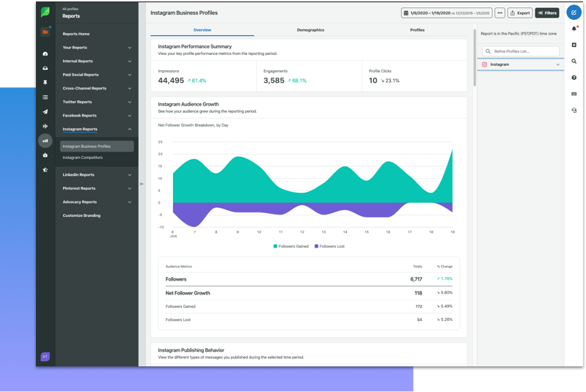Open the Listening waveform icon
586x392 pixels.
(45, 126)
